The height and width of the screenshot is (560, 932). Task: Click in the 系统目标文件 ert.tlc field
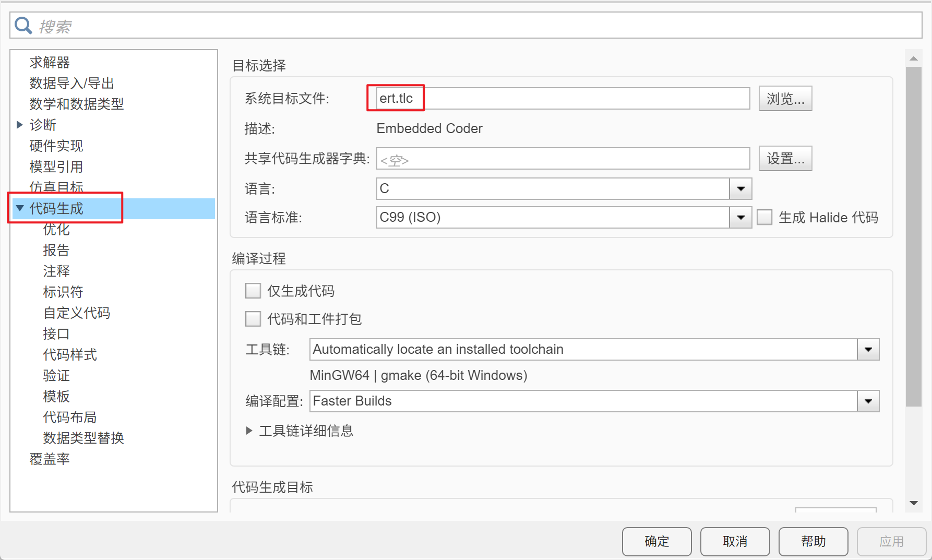[563, 98]
